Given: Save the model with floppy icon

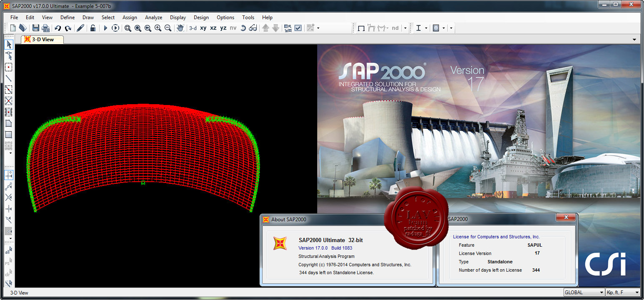Looking at the screenshot, I should click(35, 28).
